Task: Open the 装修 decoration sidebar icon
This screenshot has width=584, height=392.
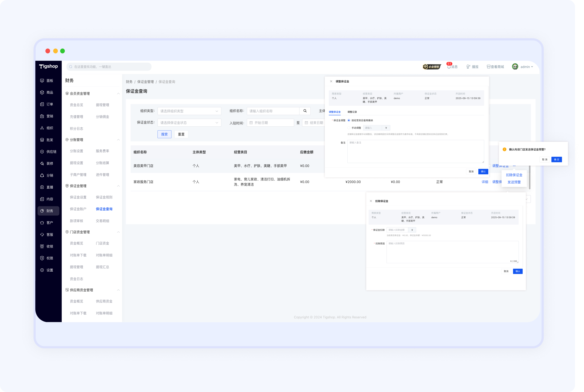Action: [x=42, y=164]
